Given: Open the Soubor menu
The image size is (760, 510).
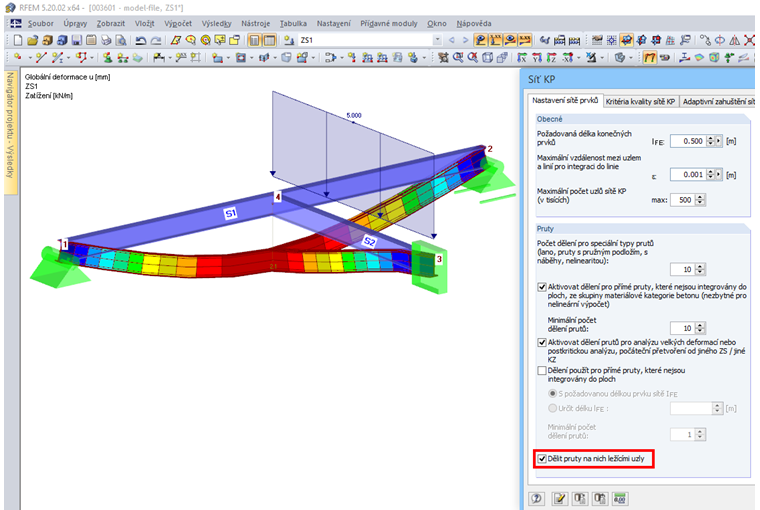Looking at the screenshot, I should point(41,23).
